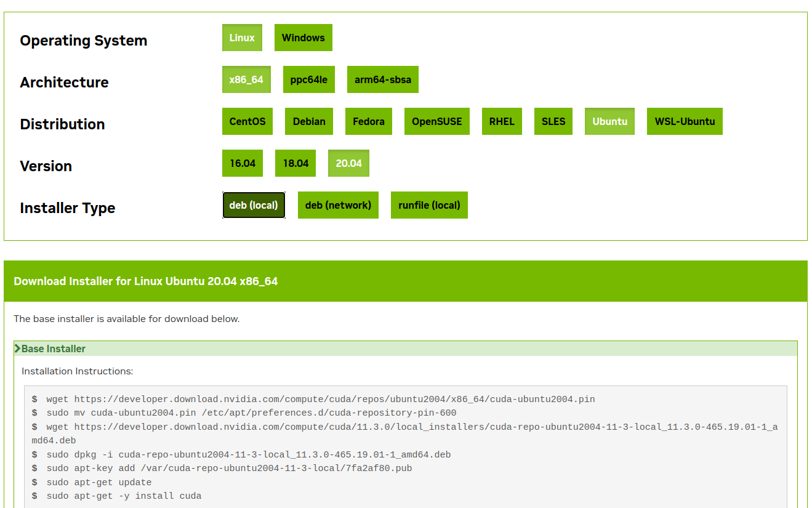Choose the runfile (local) installer type

point(428,205)
